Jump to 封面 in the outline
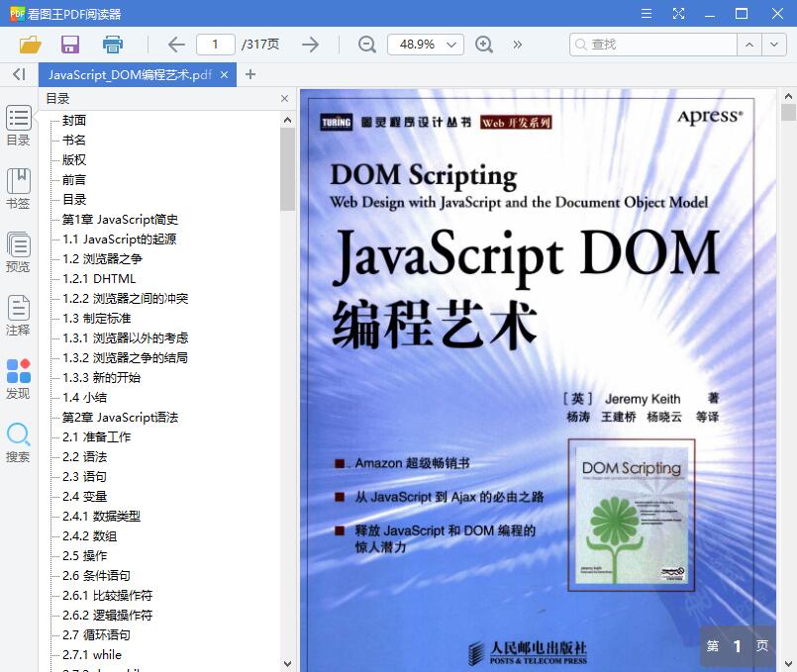The width and height of the screenshot is (797, 672). pos(74,121)
